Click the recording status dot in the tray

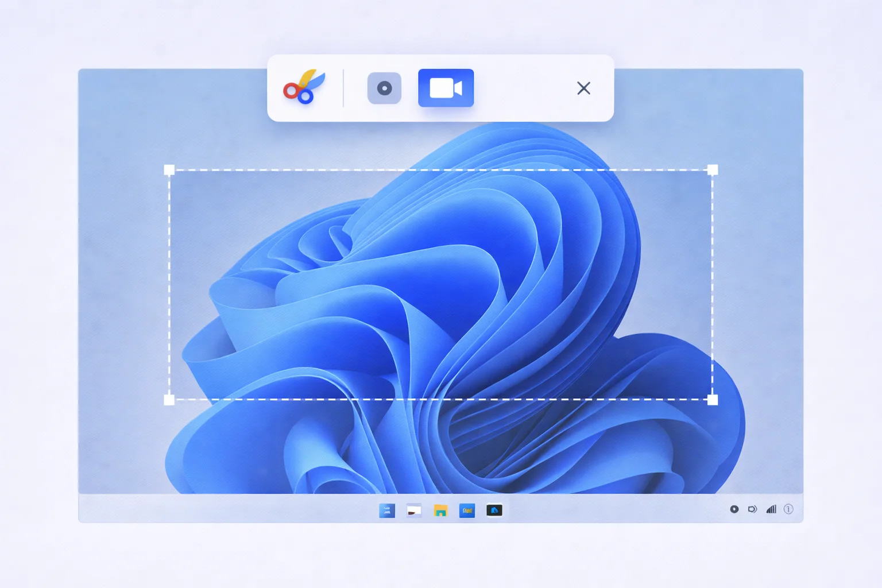click(x=734, y=509)
